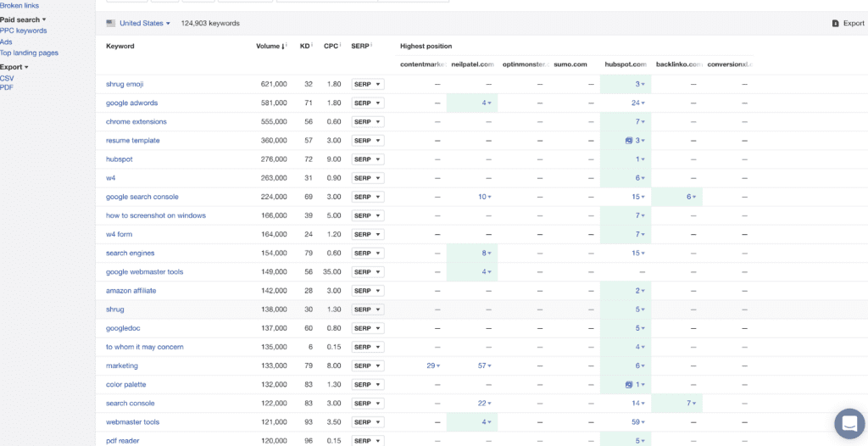The width and height of the screenshot is (868, 446).
Task: Click the CPC column info icon
Action: (x=341, y=45)
